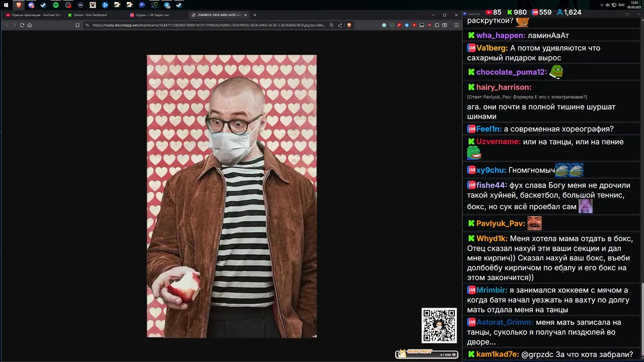644x362 pixels.
Task: Click username Mrimbir in chat
Action: [492, 290]
